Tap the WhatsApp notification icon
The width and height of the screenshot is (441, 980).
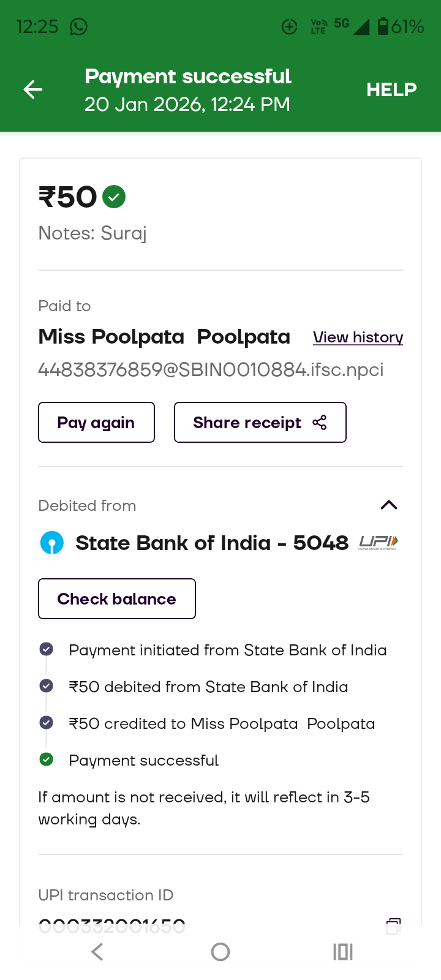click(x=78, y=27)
